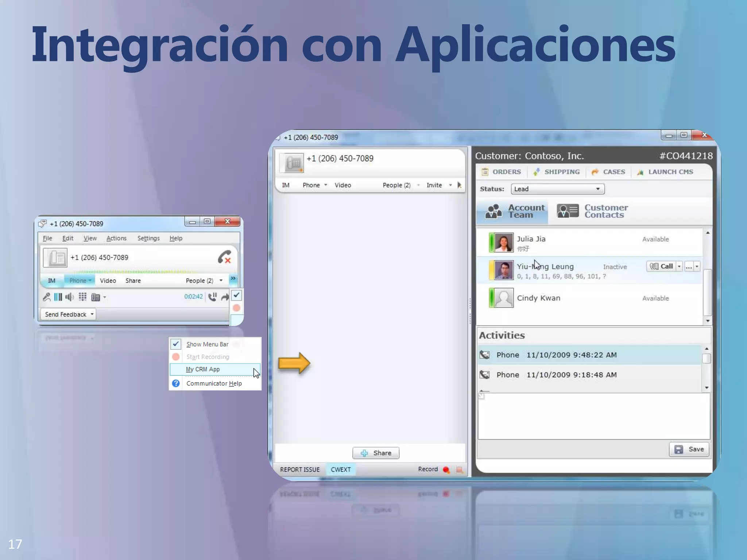Open the Phone dropdown in small window

tap(80, 280)
